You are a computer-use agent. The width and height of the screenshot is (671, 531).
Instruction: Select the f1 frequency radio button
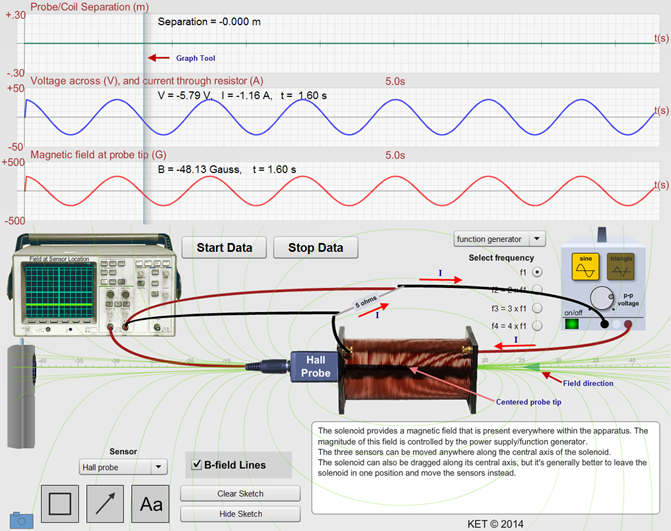pos(539,271)
